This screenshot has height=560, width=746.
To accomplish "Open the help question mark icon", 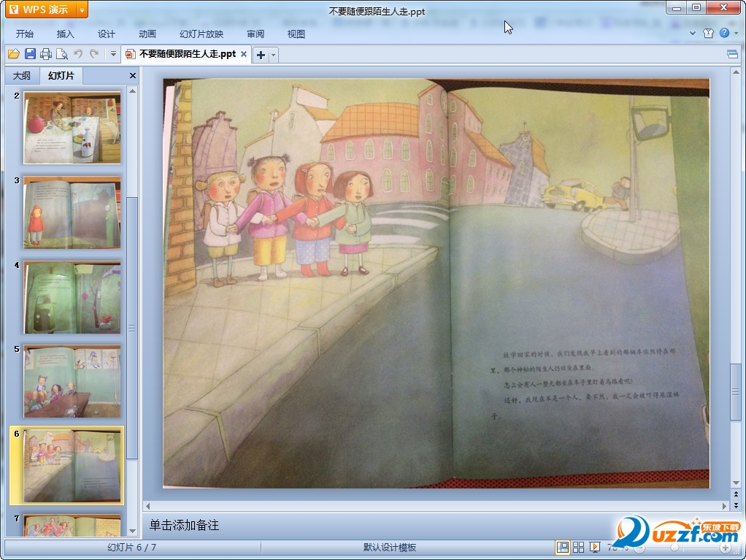I will (724, 33).
